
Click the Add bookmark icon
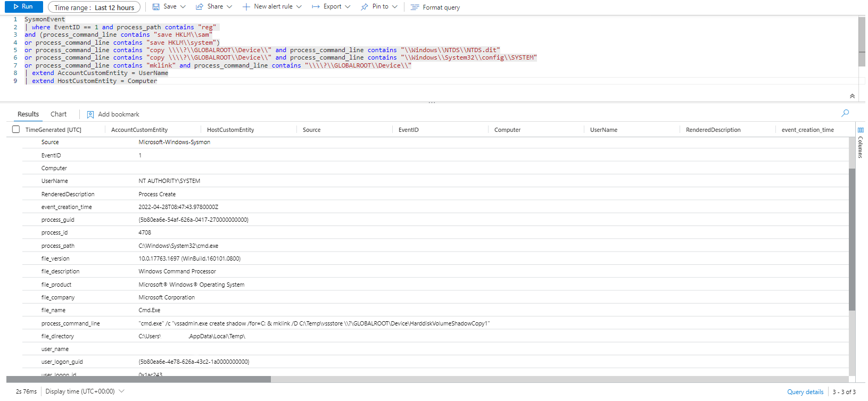coord(90,114)
